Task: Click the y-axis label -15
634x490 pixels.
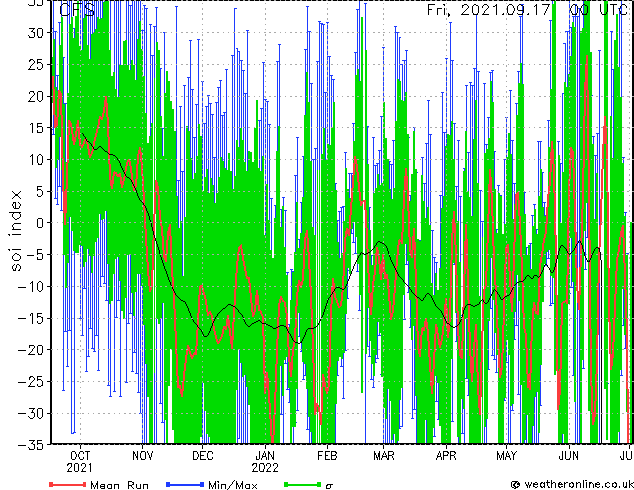Action: 32,318
